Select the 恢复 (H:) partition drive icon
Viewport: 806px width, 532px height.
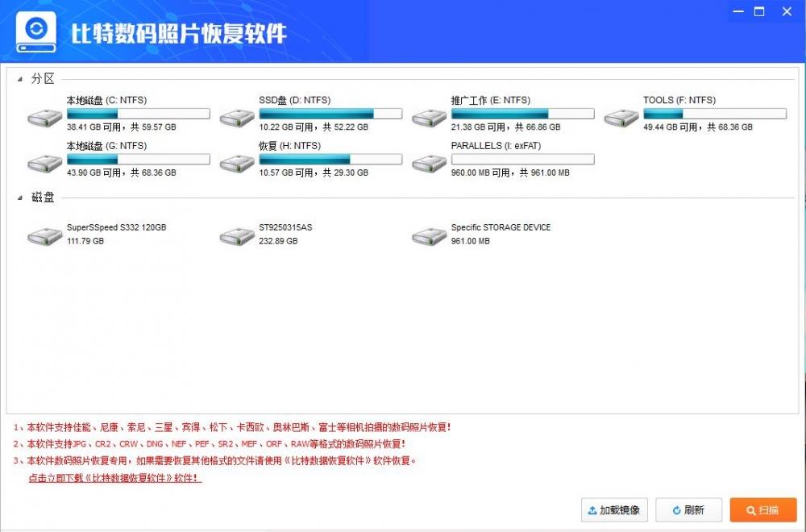pyautogui.click(x=236, y=163)
